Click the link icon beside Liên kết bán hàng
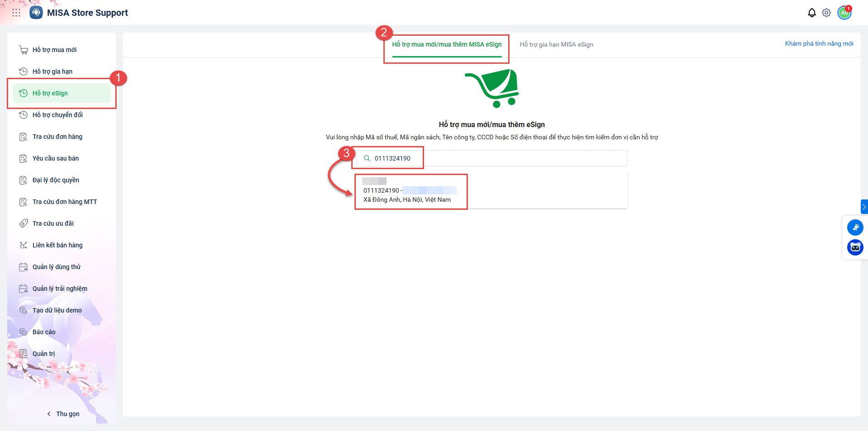 [24, 245]
